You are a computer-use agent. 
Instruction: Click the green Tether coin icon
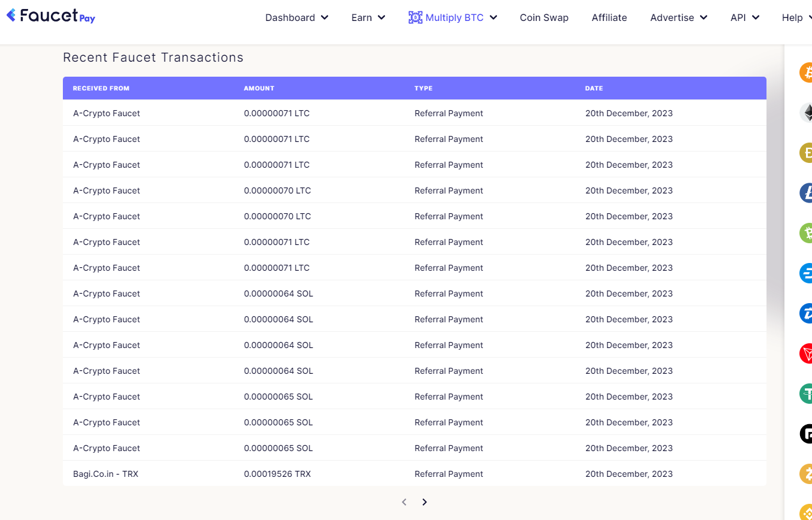807,394
